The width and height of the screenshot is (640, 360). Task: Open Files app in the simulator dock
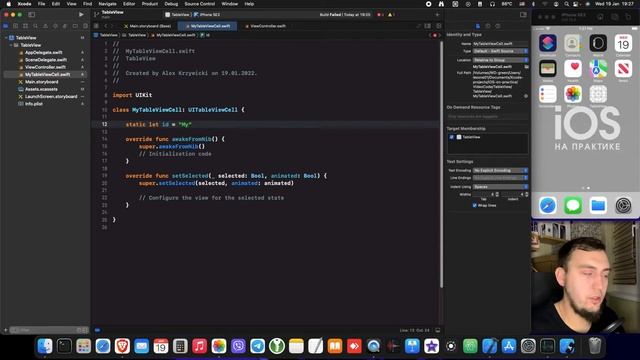pyautogui.click(x=598, y=206)
